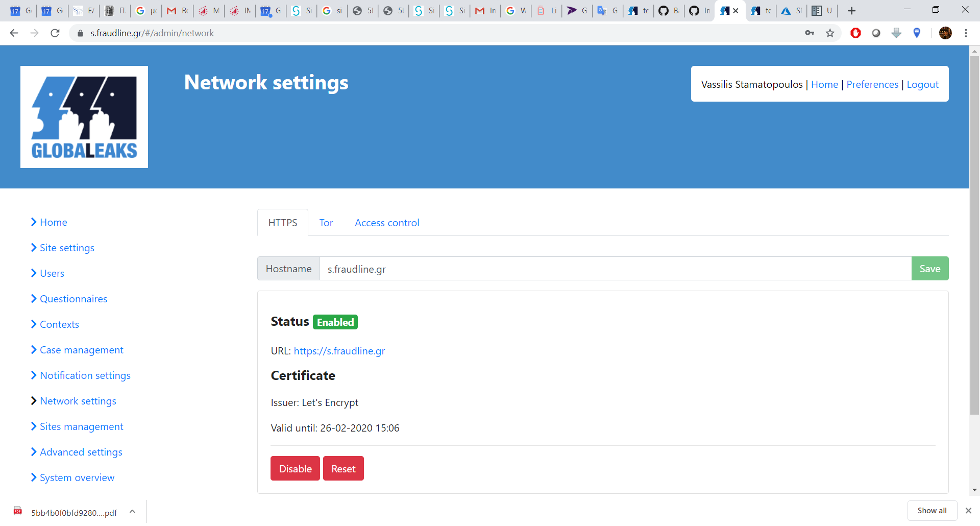Open a new browser tab
This screenshot has height=526, width=980.
point(851,11)
